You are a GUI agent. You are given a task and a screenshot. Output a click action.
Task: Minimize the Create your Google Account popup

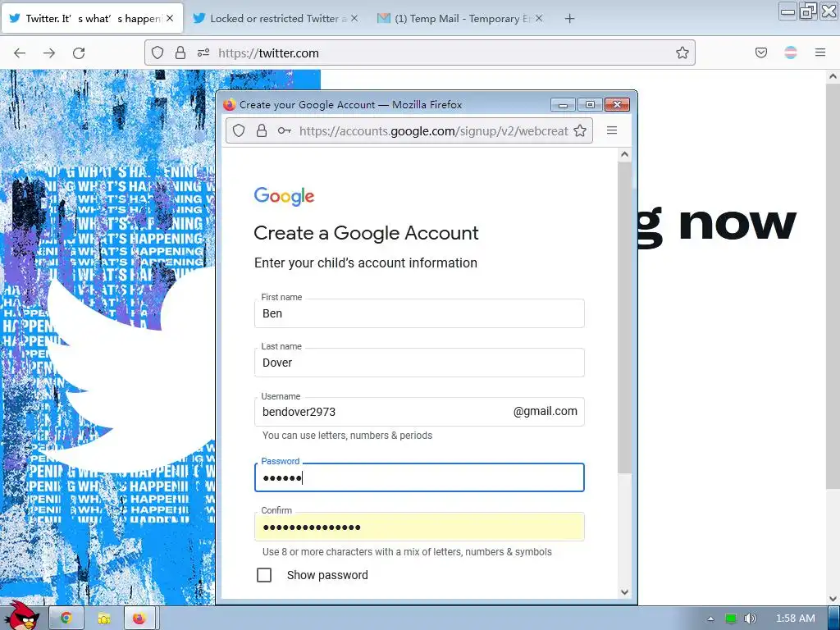click(563, 105)
